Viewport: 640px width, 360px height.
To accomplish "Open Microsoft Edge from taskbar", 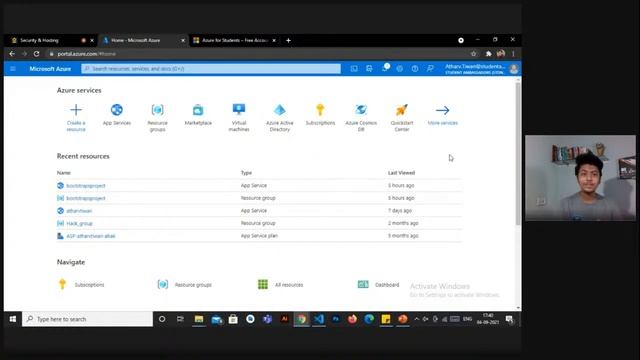I will coord(369,319).
